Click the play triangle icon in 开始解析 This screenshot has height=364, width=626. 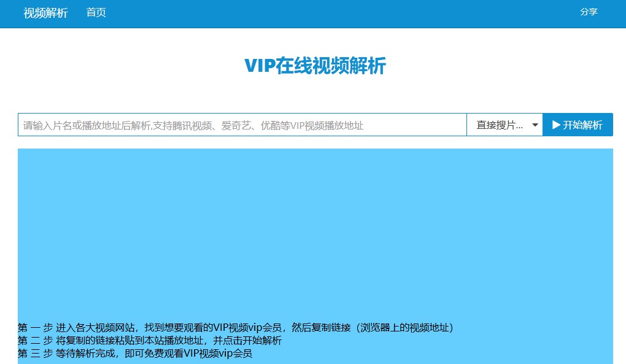pos(556,125)
